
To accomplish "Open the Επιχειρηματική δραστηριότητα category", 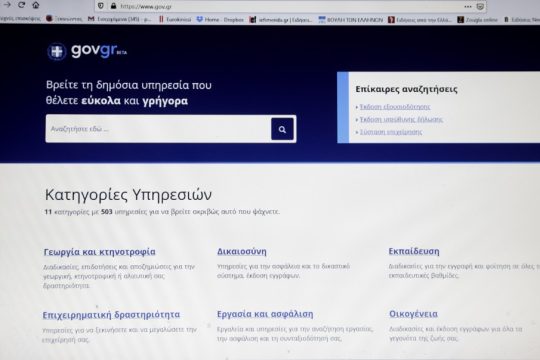I will click(x=111, y=315).
